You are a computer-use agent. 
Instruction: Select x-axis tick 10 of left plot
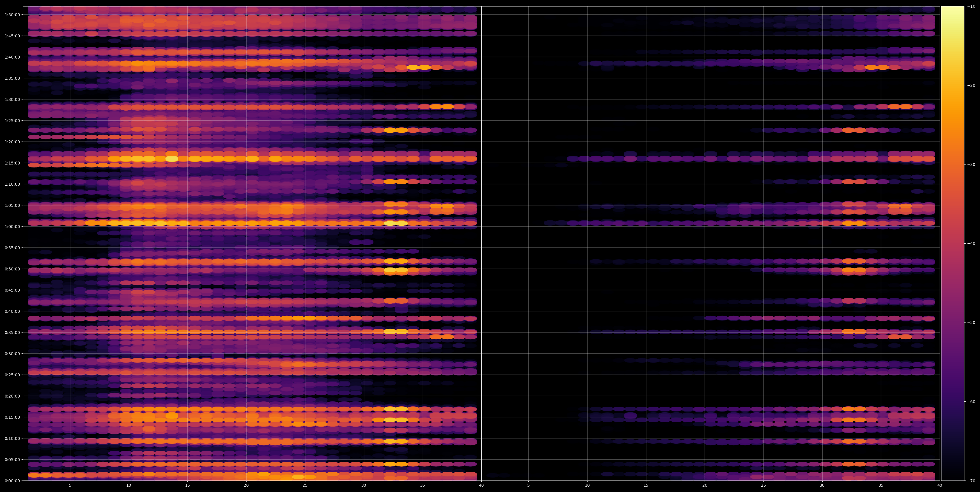[x=129, y=486]
